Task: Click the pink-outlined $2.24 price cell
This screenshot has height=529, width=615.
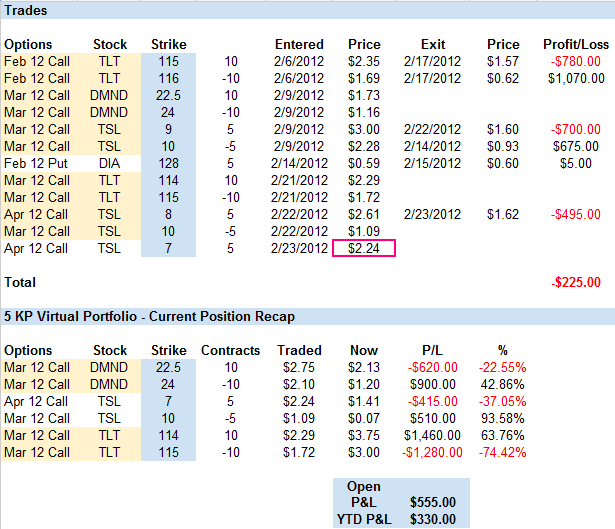Action: (x=364, y=250)
